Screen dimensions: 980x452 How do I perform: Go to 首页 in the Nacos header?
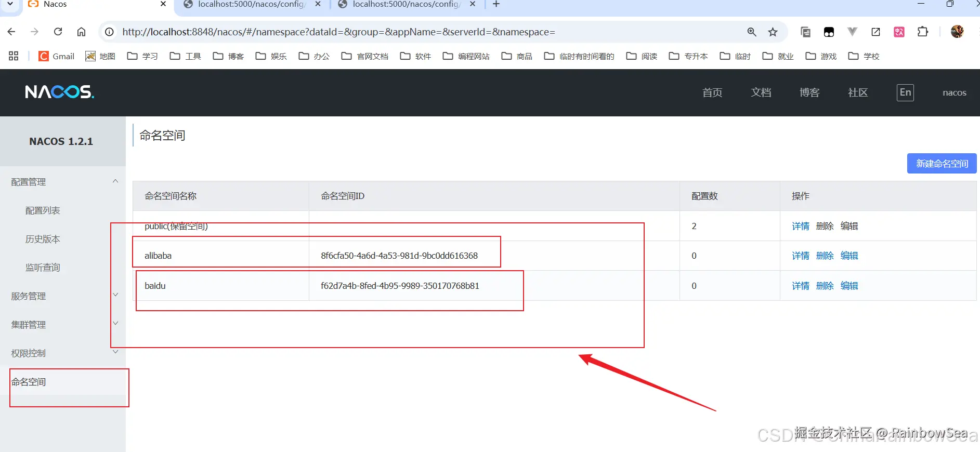(712, 92)
